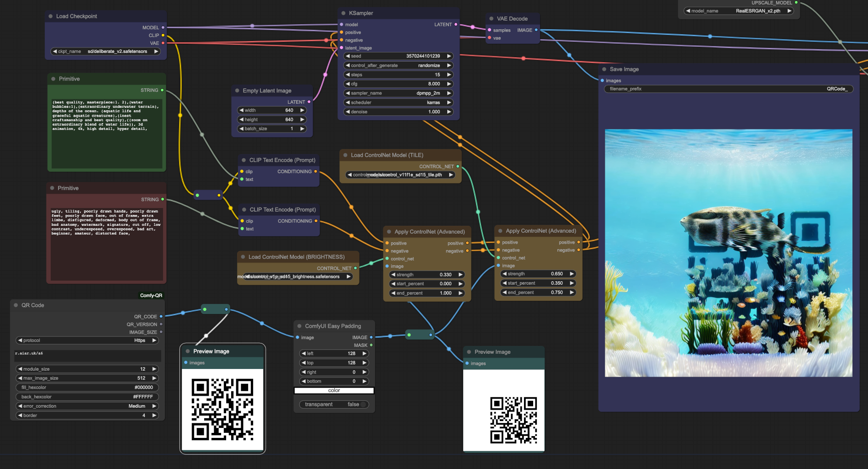Click the CONTROL_NET output socket on the TILE loader
868x469 pixels.
[458, 166]
